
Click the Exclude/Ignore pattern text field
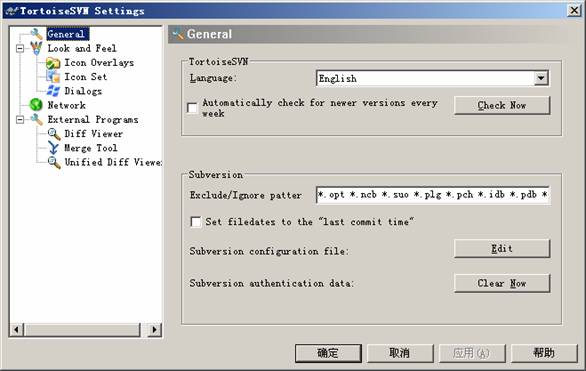tap(432, 195)
